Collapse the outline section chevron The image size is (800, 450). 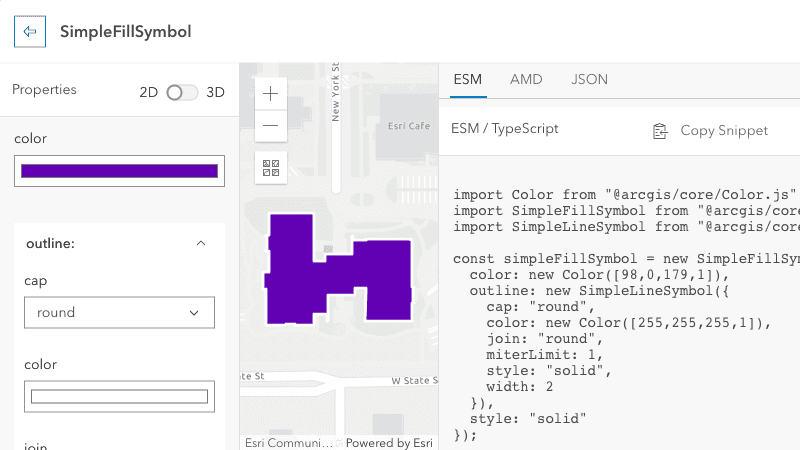click(x=201, y=243)
